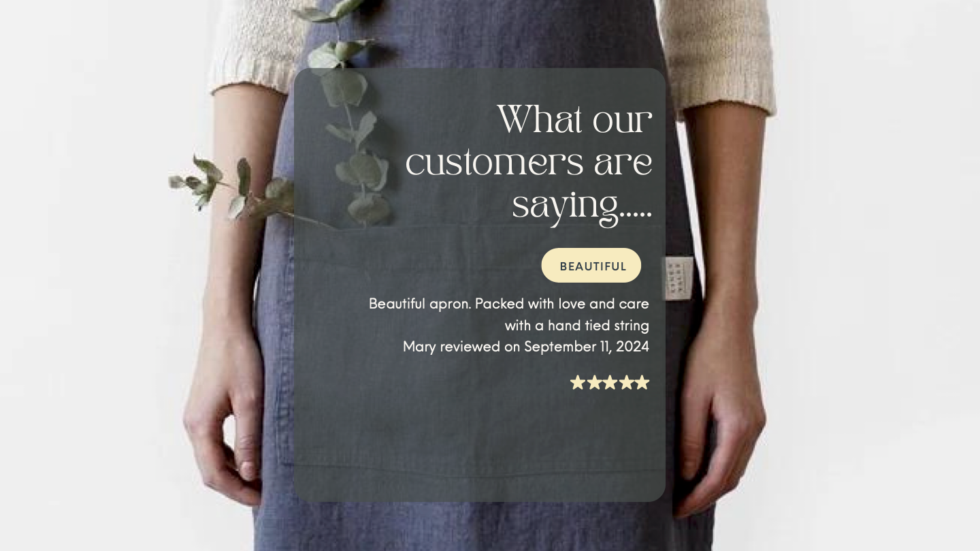Click the empty lower area of the dark card
980x551 pixels.
(x=479, y=450)
